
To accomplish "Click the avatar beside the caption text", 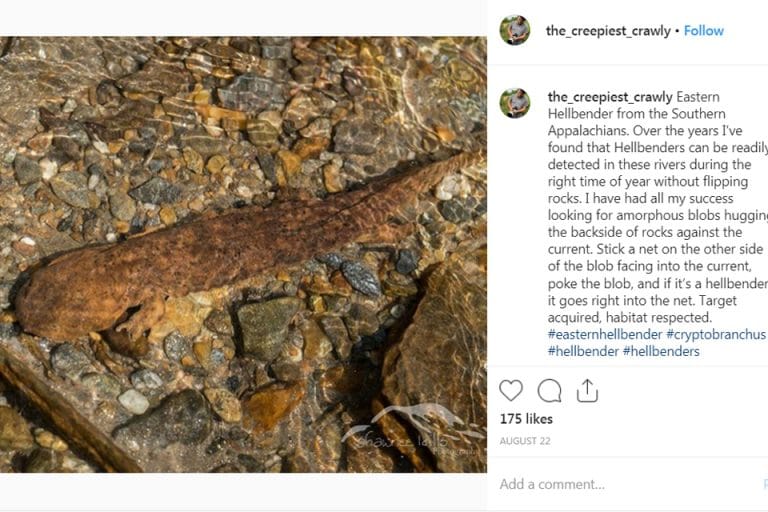I will [515, 102].
